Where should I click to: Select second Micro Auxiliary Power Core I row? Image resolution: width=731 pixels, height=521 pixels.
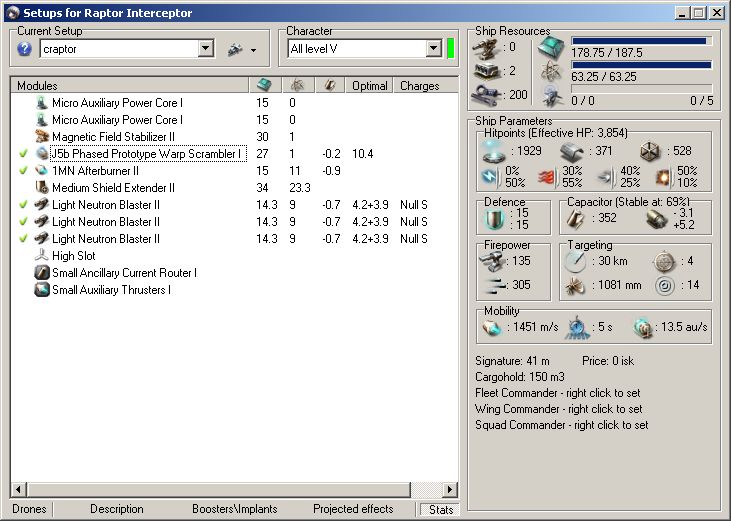click(x=234, y=120)
